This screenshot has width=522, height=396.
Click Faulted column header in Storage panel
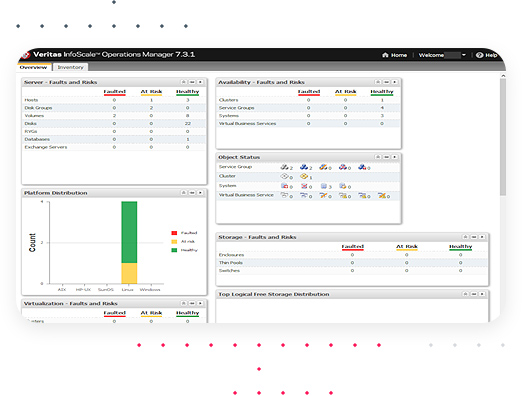[352, 246]
